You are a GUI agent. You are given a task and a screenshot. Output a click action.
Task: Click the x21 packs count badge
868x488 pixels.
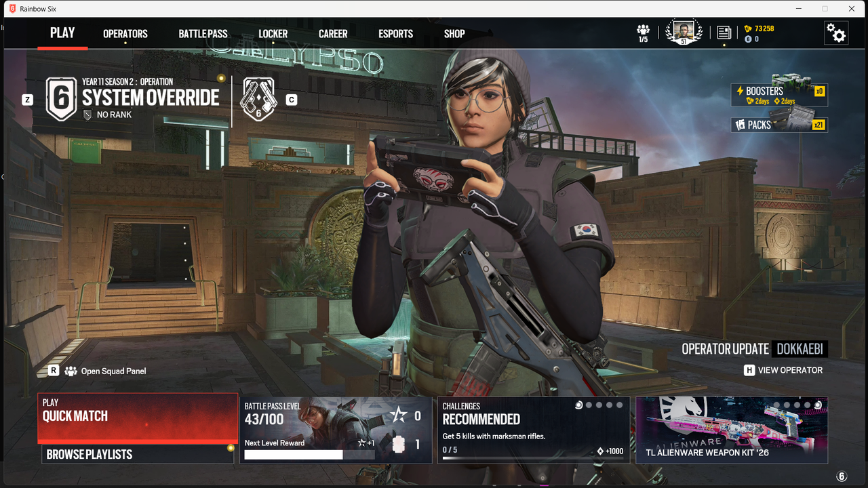pyautogui.click(x=819, y=125)
